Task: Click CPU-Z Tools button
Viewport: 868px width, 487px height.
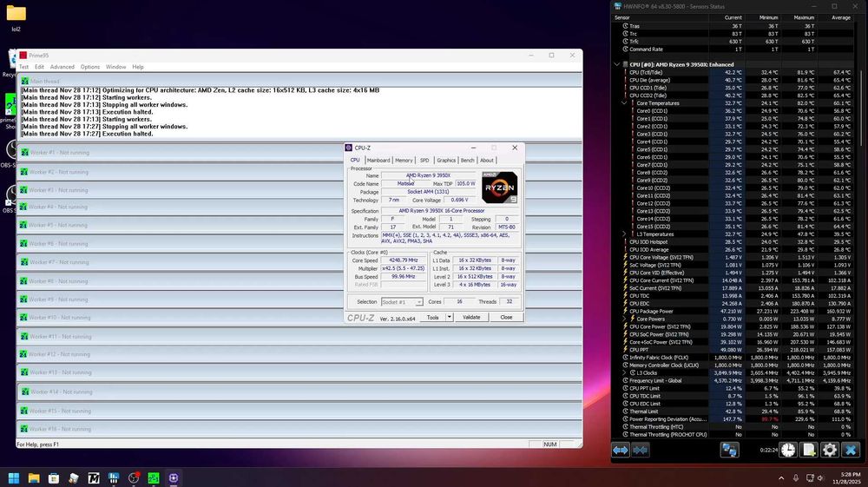Action: (x=433, y=317)
